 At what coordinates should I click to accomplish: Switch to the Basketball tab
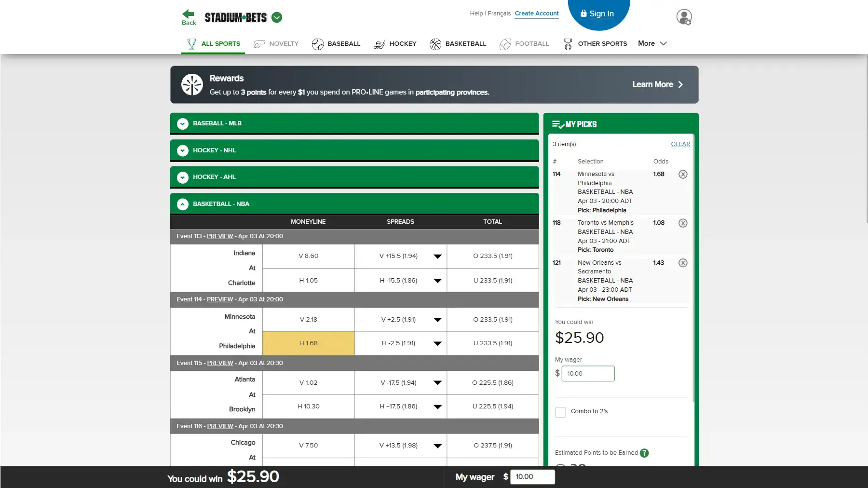point(458,44)
